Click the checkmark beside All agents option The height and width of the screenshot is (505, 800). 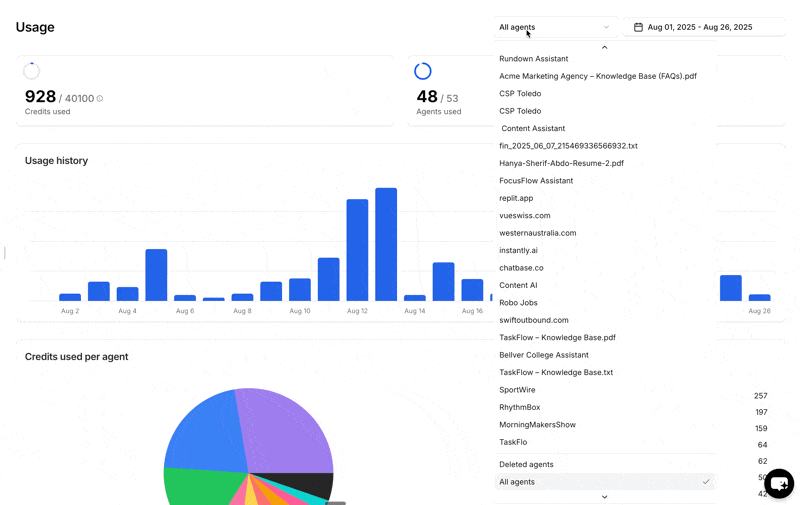tap(706, 482)
